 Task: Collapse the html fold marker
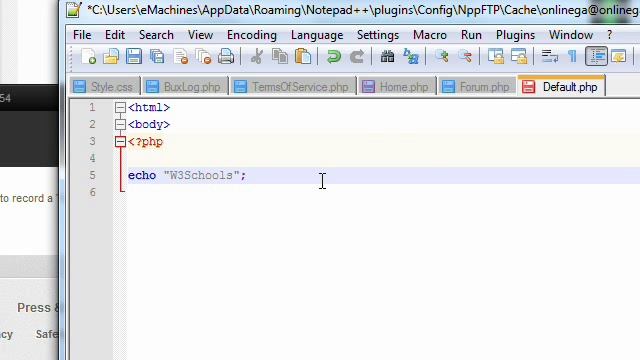click(120, 107)
